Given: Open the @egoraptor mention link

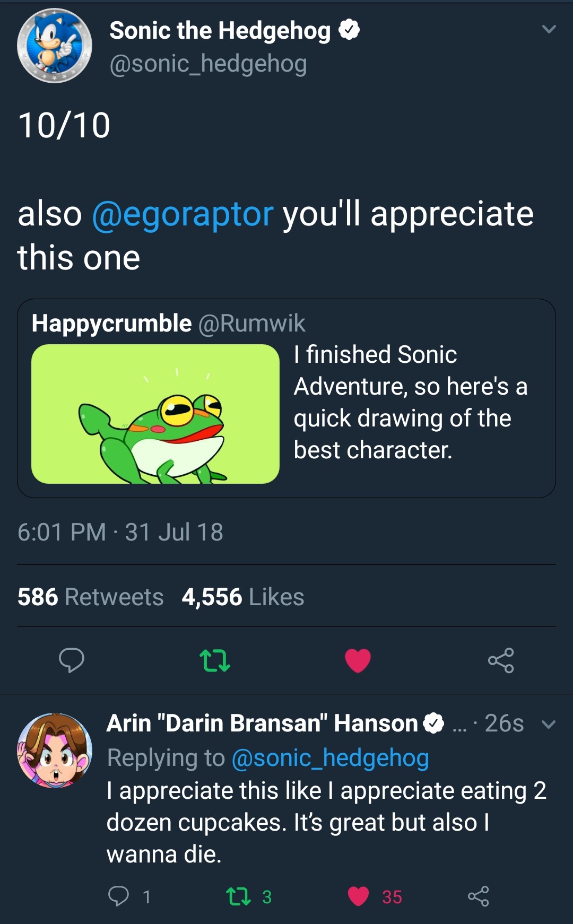Looking at the screenshot, I should point(183,214).
